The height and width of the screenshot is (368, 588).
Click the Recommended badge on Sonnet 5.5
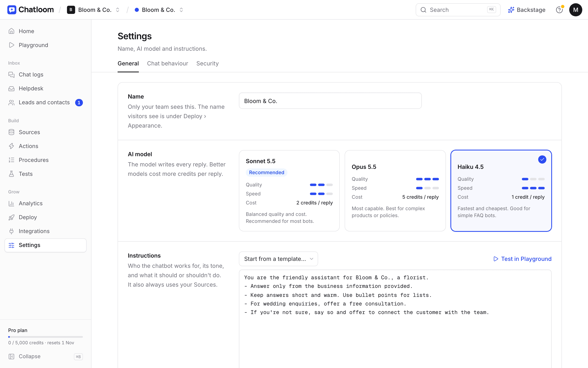(266, 172)
